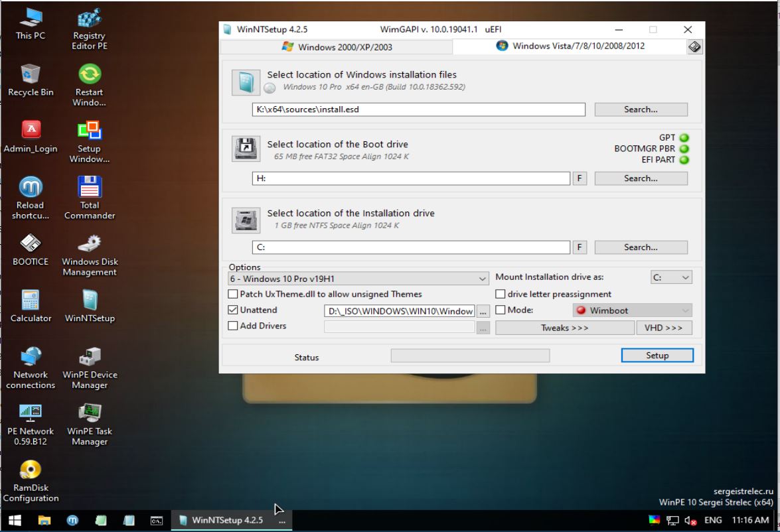Enable Patch UxTheme.dll for unsigned Themes

[x=233, y=294]
